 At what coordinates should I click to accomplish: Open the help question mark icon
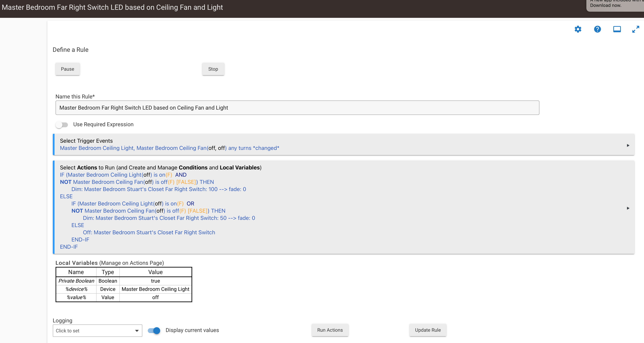pyautogui.click(x=597, y=29)
